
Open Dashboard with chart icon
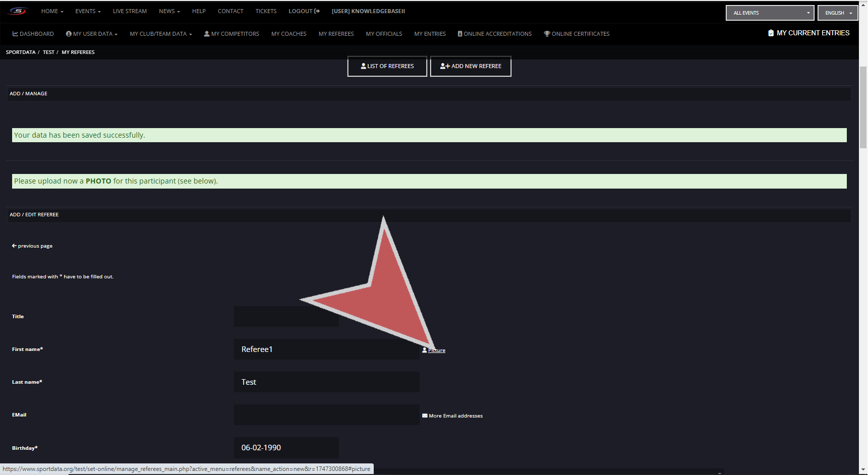coord(15,34)
